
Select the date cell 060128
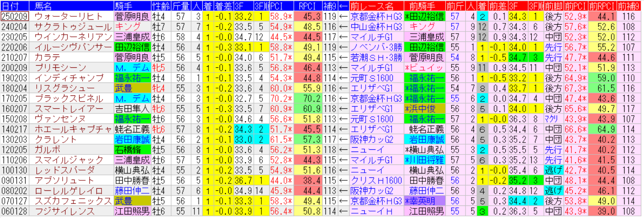coord(15,212)
